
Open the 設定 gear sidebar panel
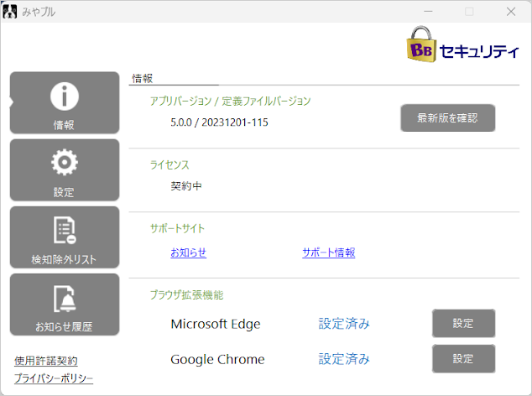pyautogui.click(x=65, y=169)
